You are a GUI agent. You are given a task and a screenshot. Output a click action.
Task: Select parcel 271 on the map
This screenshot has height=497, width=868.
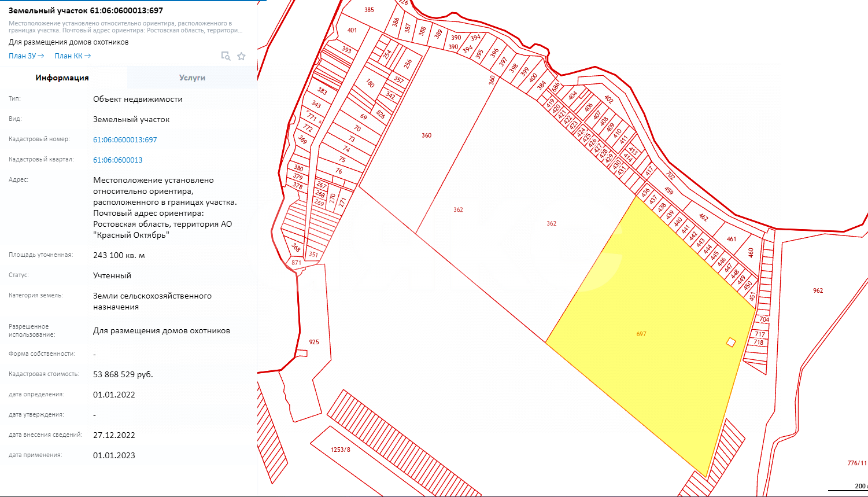coord(342,202)
